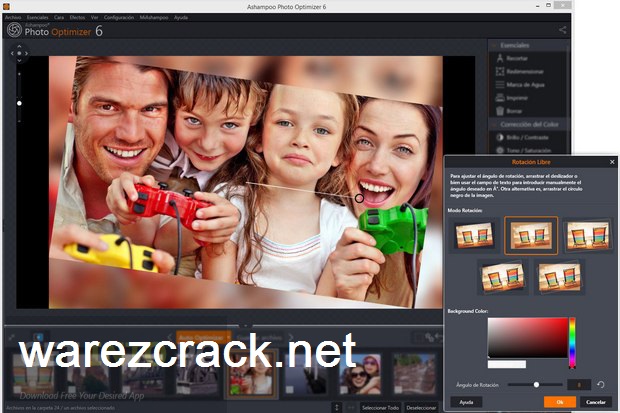Screen dimensions: 620x413
Task: Open the Auto Optimizar dropdown arrow
Action: pyautogui.click(x=228, y=338)
